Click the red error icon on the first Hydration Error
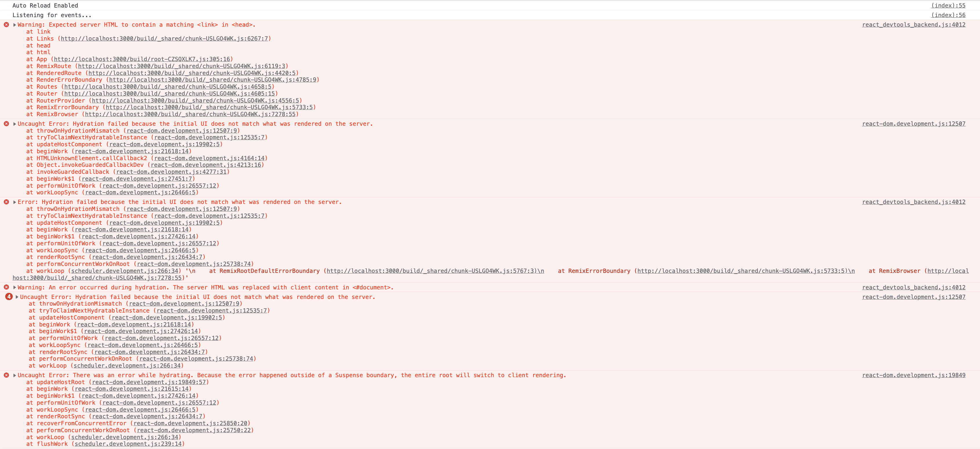 (x=6, y=124)
